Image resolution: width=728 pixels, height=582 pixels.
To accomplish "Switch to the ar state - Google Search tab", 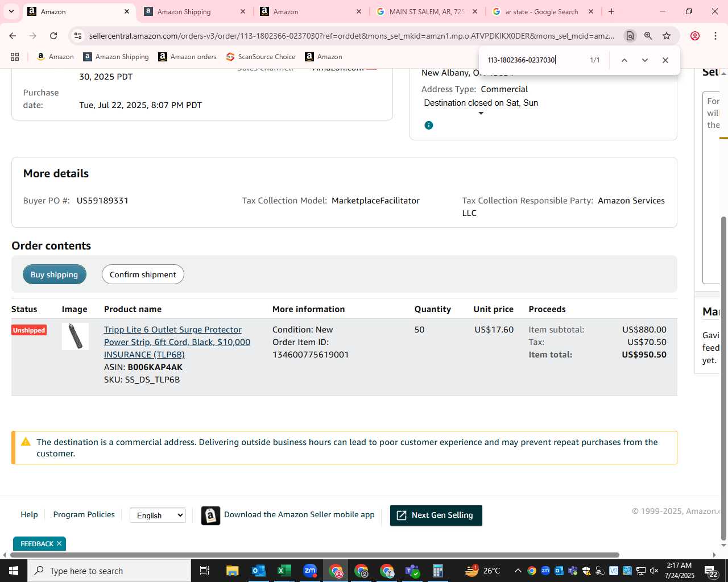I will (x=542, y=11).
